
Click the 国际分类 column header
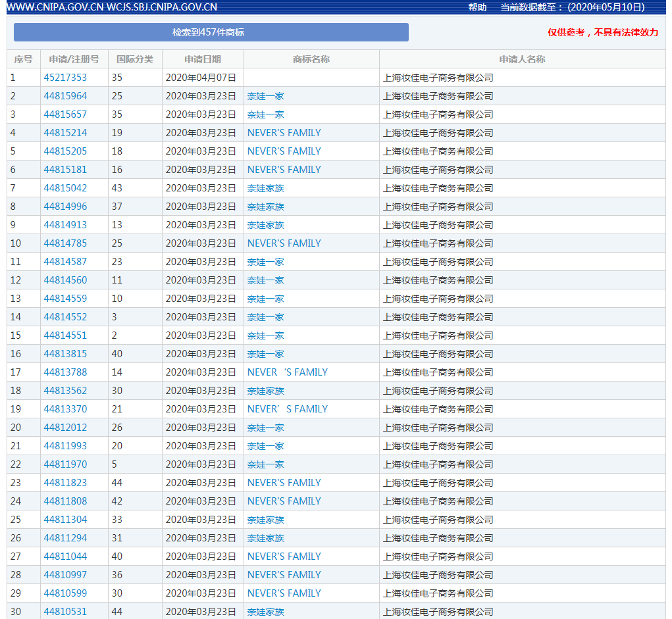point(135,59)
